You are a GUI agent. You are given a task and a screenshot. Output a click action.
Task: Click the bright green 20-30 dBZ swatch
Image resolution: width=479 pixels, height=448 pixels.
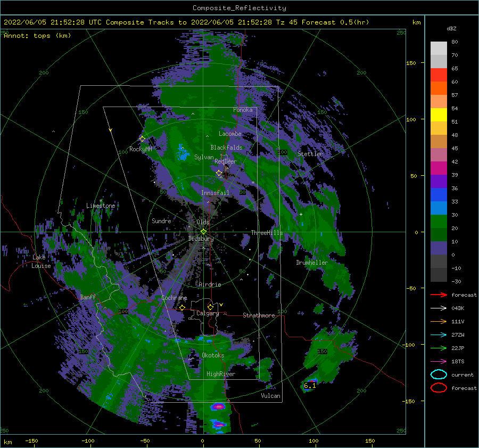pyautogui.click(x=439, y=222)
